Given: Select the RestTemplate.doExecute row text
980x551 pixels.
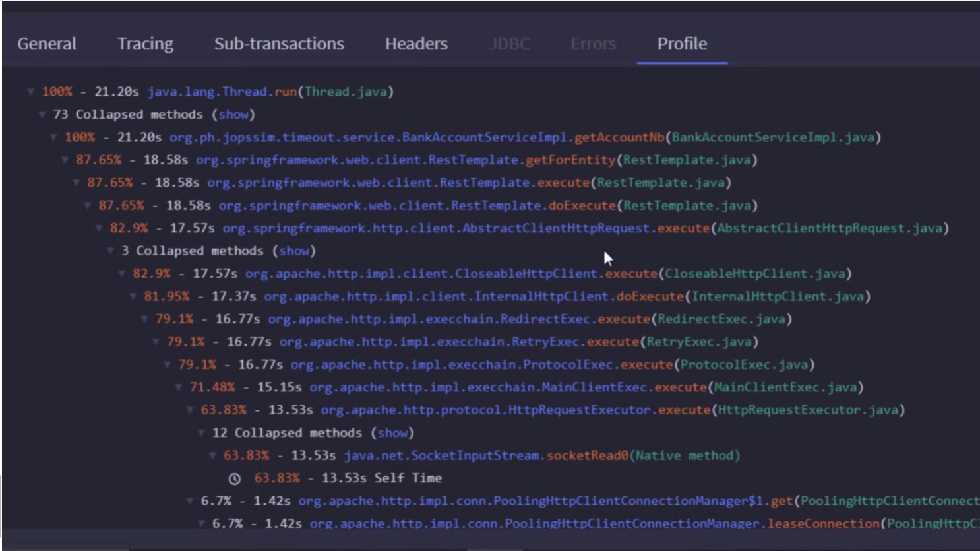Looking at the screenshot, I should tap(428, 205).
